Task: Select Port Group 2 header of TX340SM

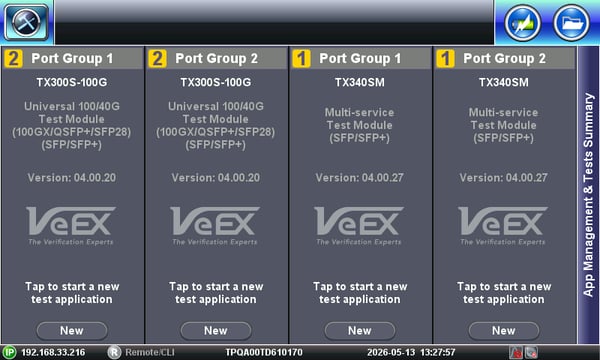Action: (504, 59)
